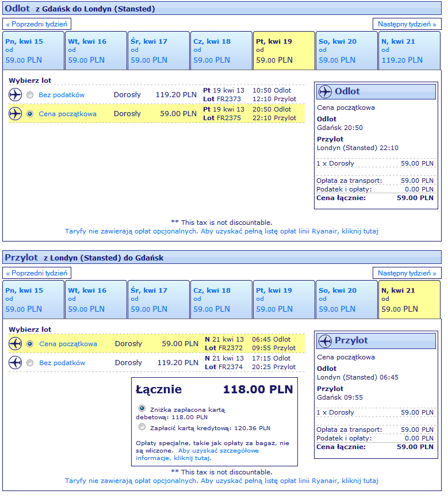Click plane icon beside flight FR2373
Screen dimensions: 448x502
click(15, 95)
